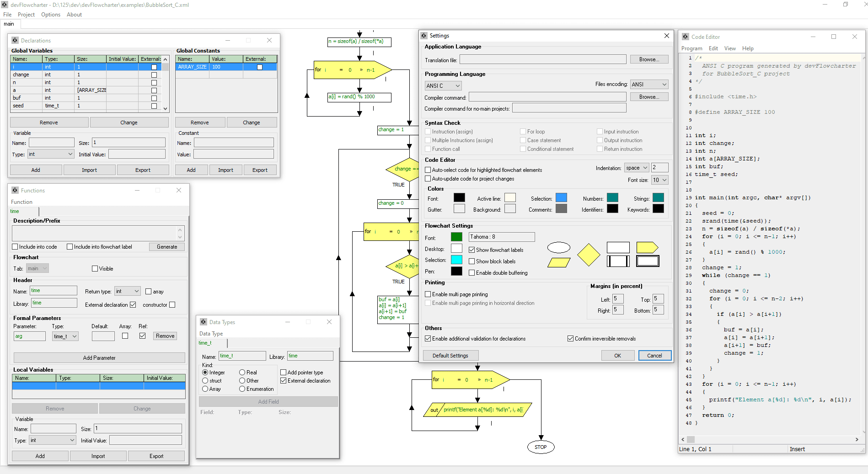Click the Generate button in Functions

(x=167, y=247)
